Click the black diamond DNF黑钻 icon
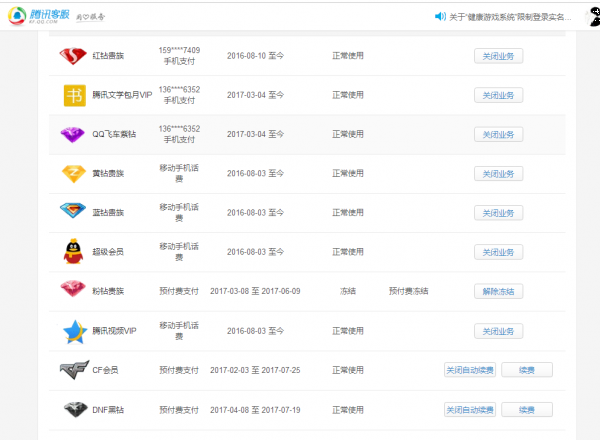Viewport: 600px width, 440px height. pos(75,409)
